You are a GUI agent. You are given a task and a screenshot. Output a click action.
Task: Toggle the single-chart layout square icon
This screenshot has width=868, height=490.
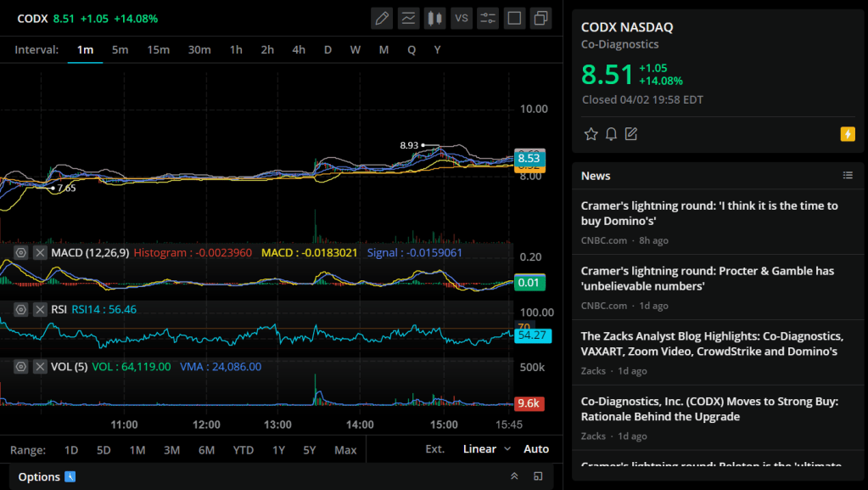pos(514,18)
